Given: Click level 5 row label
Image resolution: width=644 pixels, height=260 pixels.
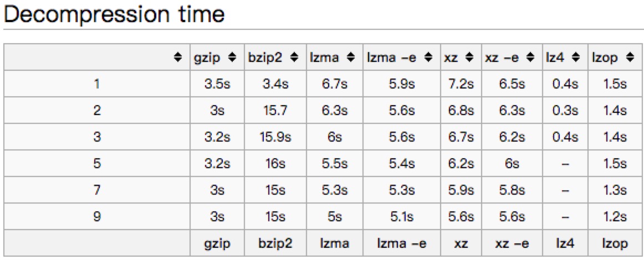Looking at the screenshot, I should (97, 164).
